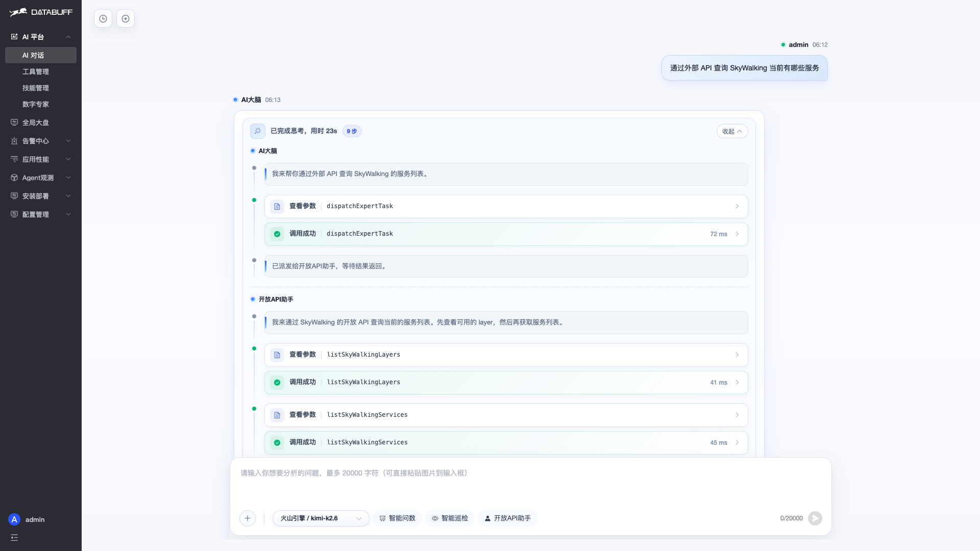Click the 9 步 steps badge
The height and width of the screenshot is (551, 980).
tap(352, 131)
